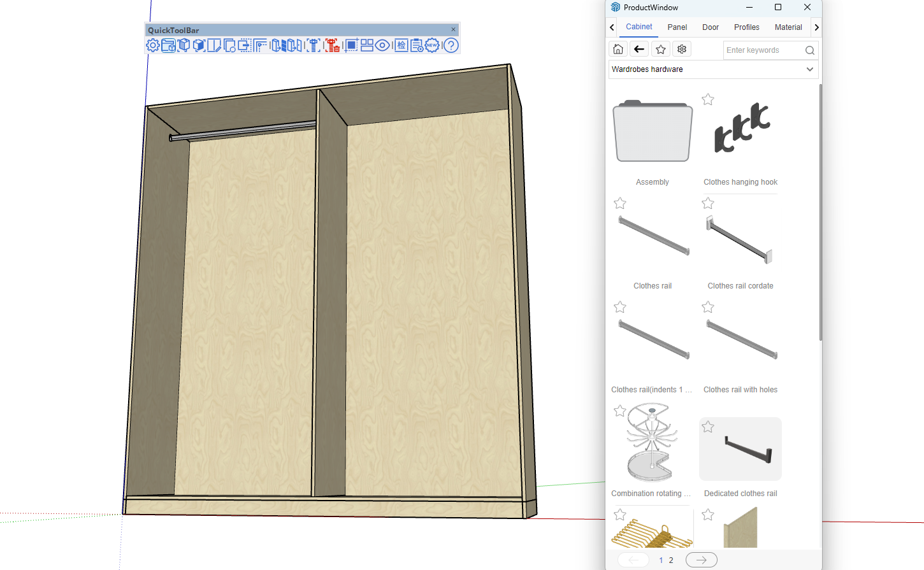This screenshot has height=570, width=924.
Task: Toggle favorite star for Clothes rail
Action: (x=620, y=203)
